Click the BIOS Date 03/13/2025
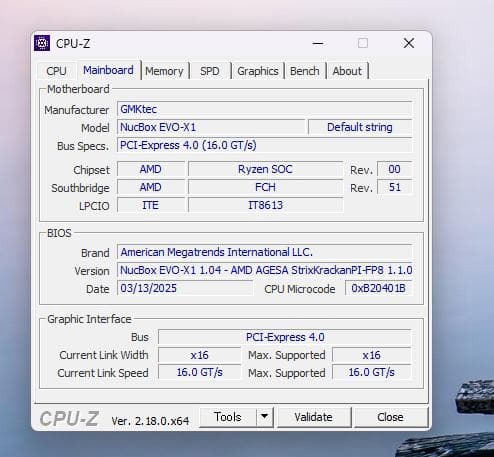The width and height of the screenshot is (494, 457). pos(185,288)
